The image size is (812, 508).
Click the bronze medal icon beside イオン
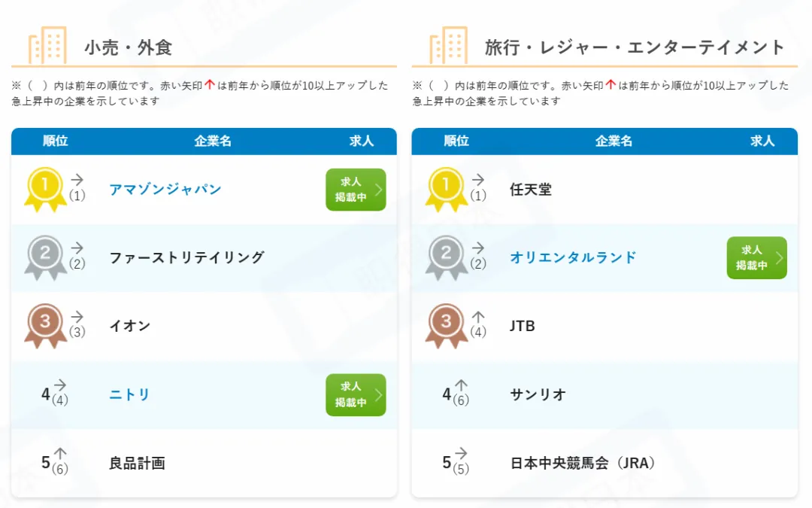45,326
